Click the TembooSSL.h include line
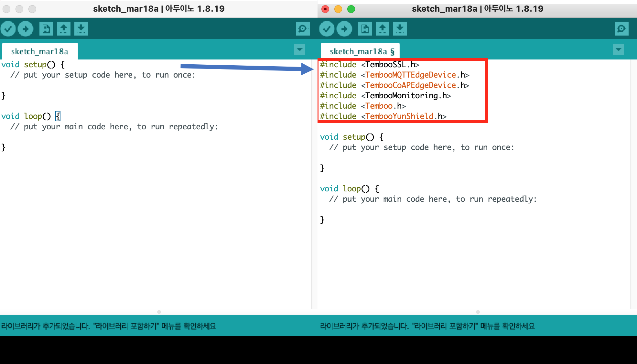Image resolution: width=637 pixels, height=364 pixels. pyautogui.click(x=369, y=65)
